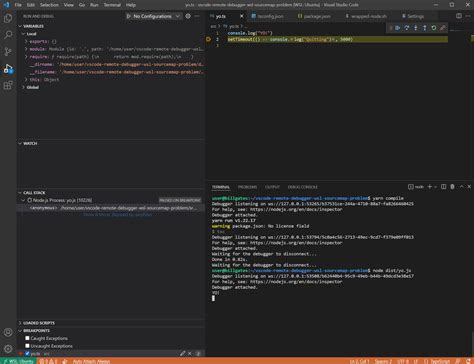The image size is (474, 364).
Task: Open the Extensions view in activity bar
Action: point(8,85)
